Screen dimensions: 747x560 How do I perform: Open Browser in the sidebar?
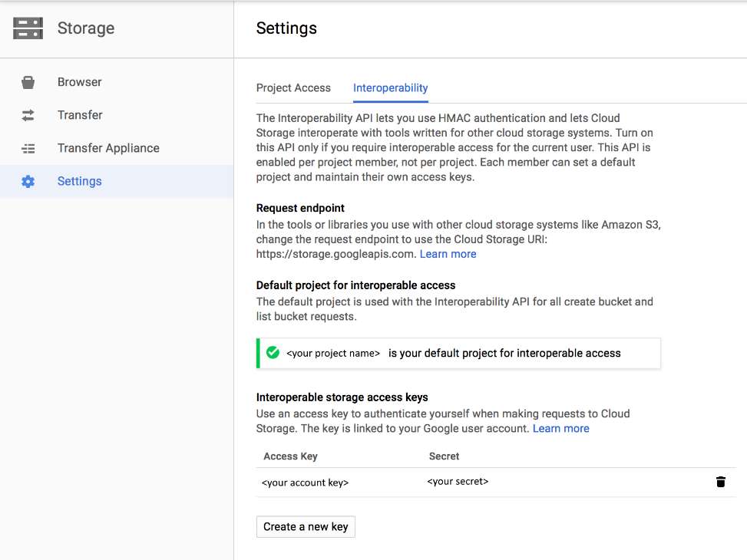point(117,82)
